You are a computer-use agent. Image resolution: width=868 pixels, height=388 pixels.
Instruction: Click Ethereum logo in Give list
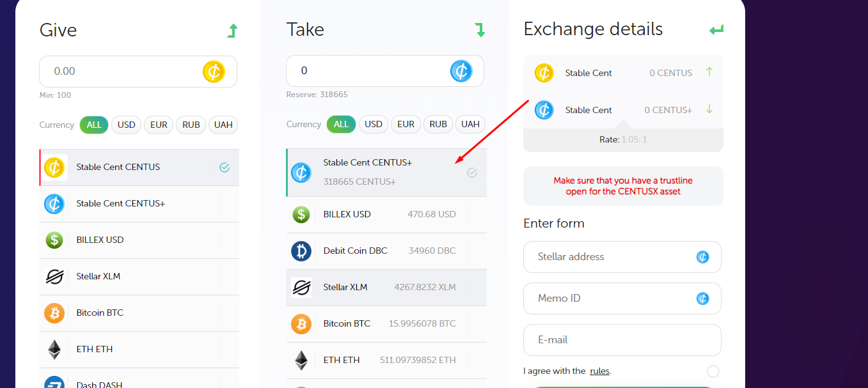click(x=54, y=350)
